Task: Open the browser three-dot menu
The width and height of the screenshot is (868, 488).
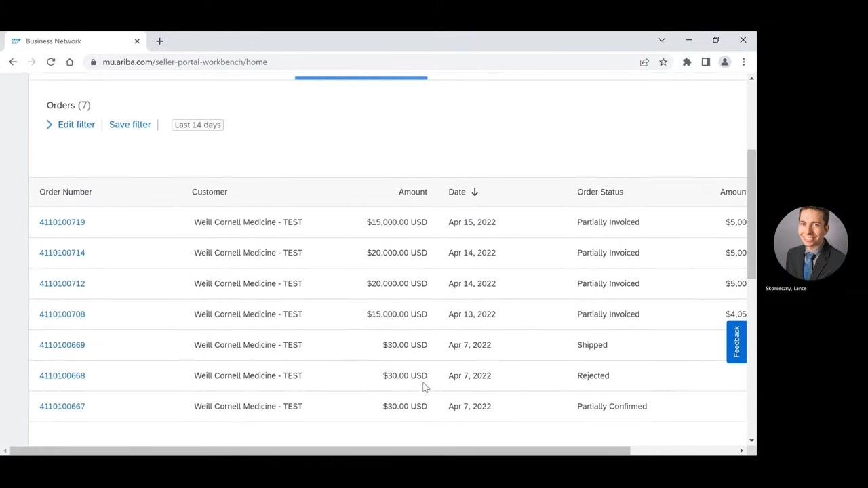Action: 744,62
